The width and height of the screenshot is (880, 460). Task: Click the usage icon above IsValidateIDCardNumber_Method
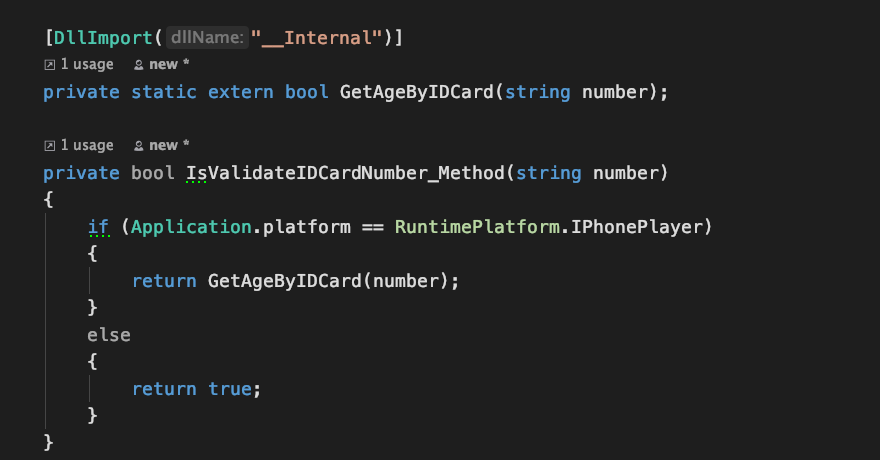[49, 146]
